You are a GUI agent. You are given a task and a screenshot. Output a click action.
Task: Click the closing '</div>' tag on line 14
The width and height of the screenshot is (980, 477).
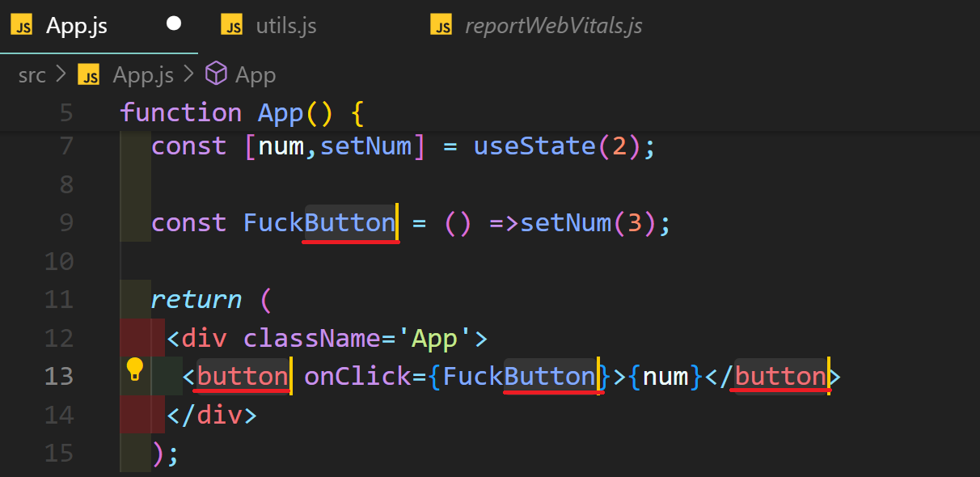click(212, 415)
